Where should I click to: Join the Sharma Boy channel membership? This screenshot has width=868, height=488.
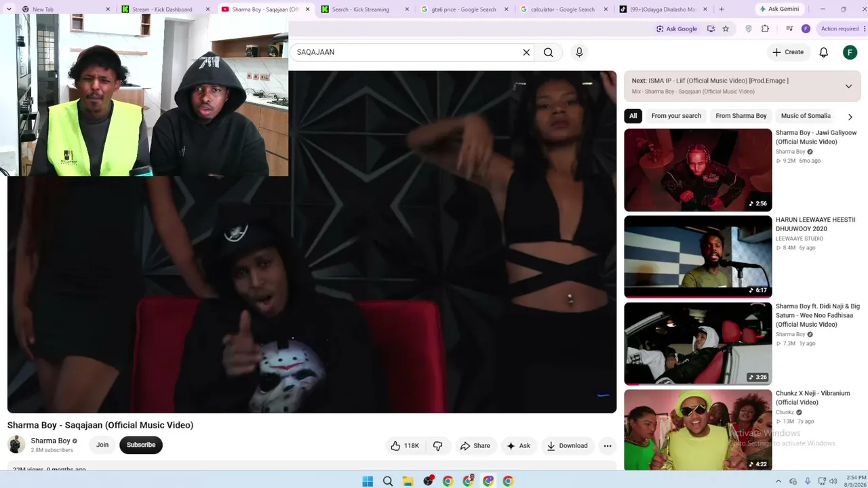(102, 445)
